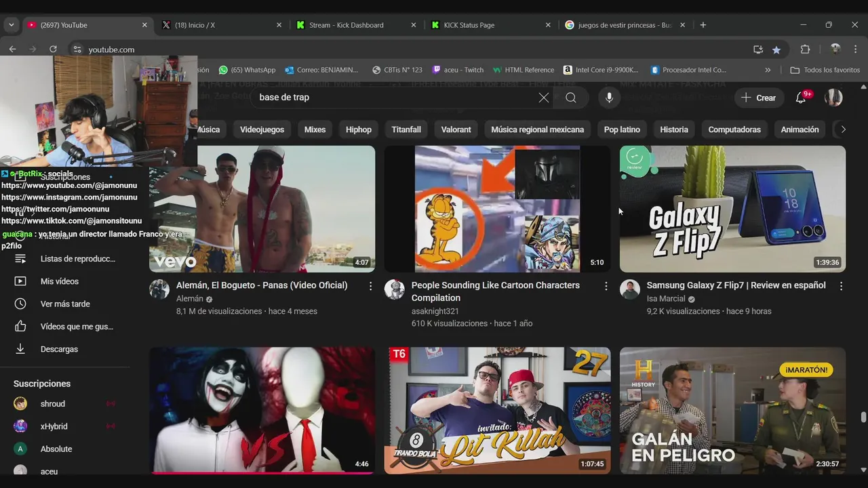
Task: Click install app icon in address bar
Action: point(758,49)
